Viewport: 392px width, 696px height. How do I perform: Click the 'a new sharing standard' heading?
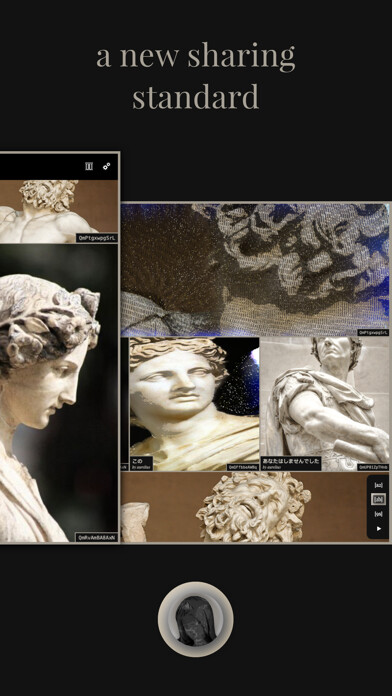click(x=196, y=76)
